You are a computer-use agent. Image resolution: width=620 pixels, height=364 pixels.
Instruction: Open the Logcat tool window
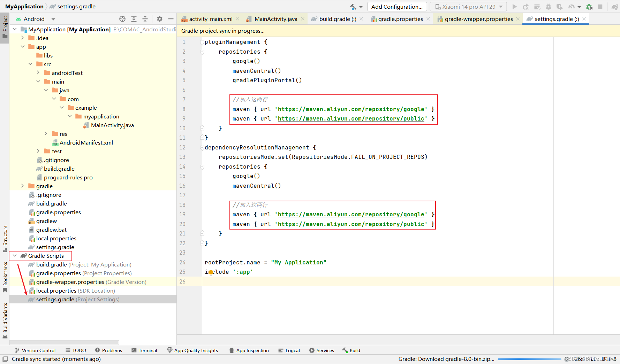coord(289,350)
